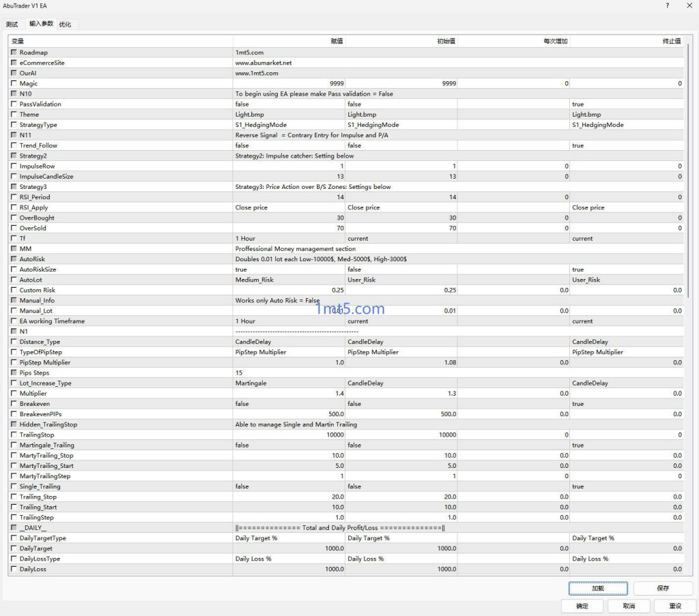Toggle the Multiplier optimization checkbox
Viewport: 699px width, 616px height.
tap(14, 394)
